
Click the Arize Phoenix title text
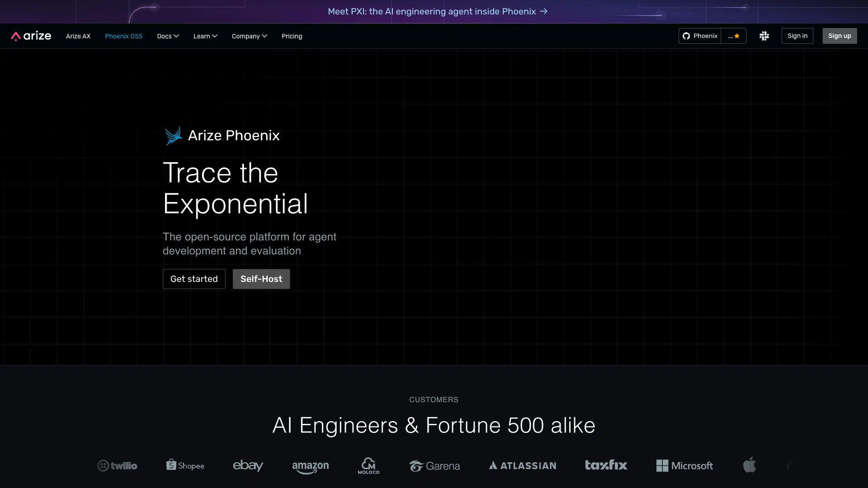click(234, 136)
